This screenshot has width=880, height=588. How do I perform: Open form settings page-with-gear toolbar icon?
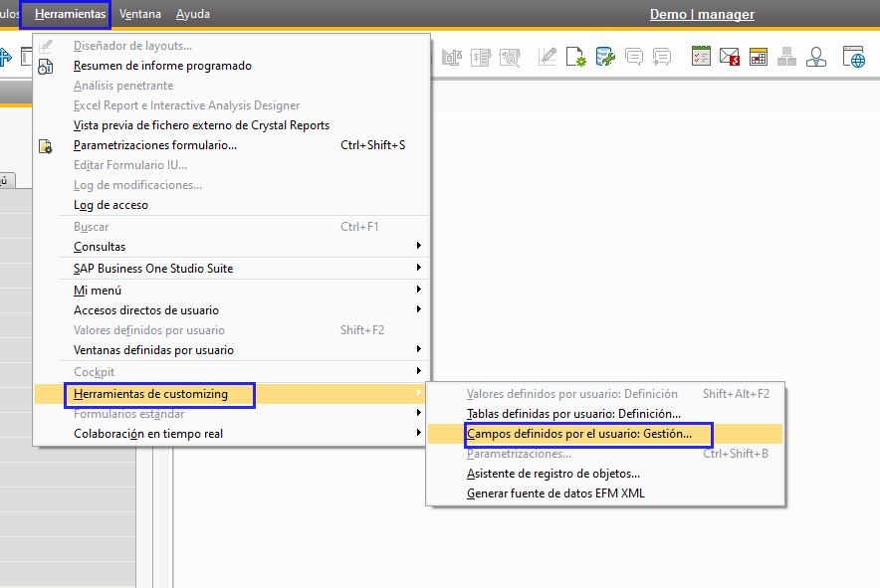[575, 57]
